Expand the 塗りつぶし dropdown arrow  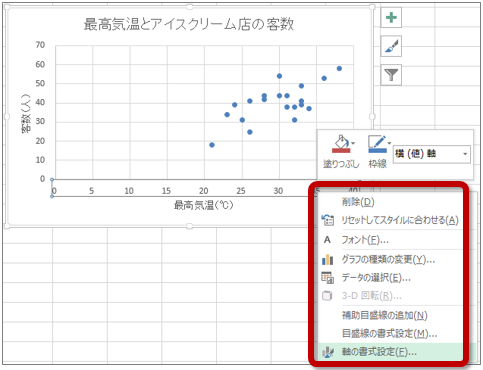353,143
